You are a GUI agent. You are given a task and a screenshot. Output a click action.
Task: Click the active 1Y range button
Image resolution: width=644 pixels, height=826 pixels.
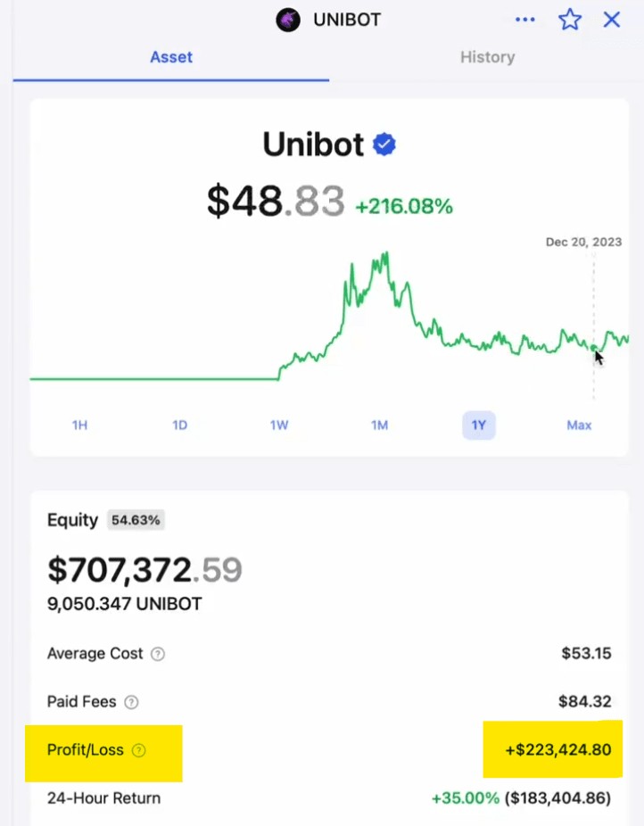[x=479, y=425]
